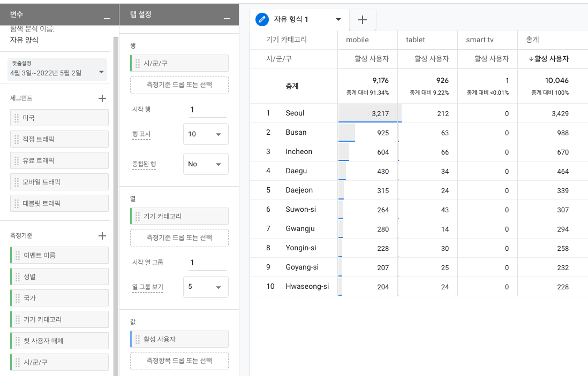Viewport: 588px width, 376px height.
Task: Click the 시작 열 그룹 input field
Action: [207, 263]
